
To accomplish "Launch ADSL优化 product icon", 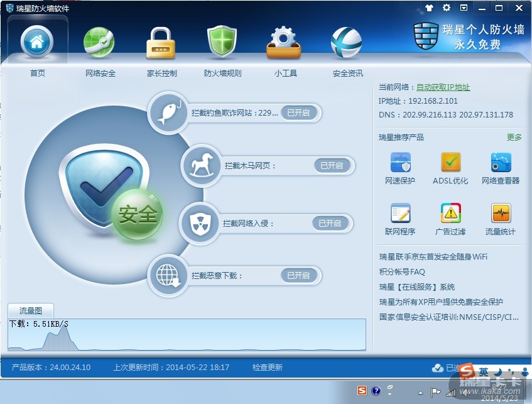I will click(450, 162).
